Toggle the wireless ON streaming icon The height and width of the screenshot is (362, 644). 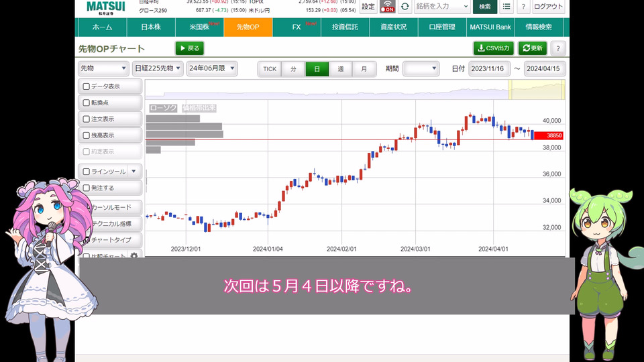click(387, 6)
